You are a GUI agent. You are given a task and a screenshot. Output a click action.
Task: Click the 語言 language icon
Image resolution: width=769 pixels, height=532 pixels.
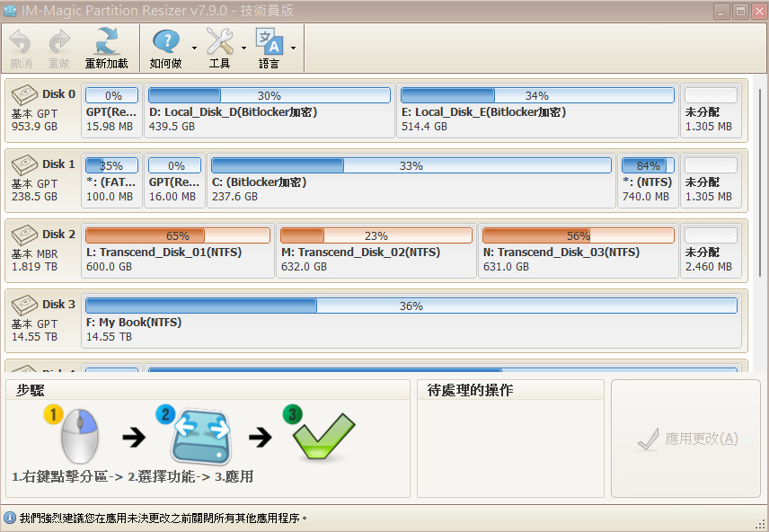tap(269, 41)
